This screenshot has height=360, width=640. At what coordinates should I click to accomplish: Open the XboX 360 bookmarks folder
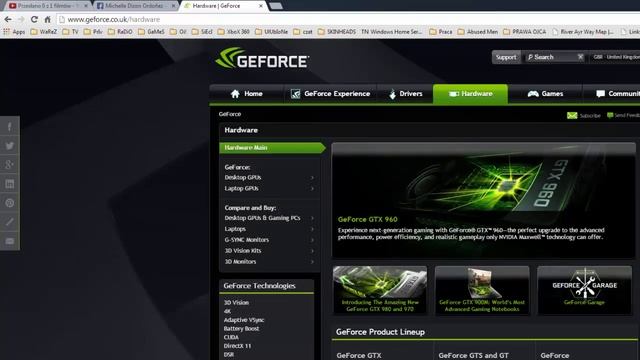point(233,31)
